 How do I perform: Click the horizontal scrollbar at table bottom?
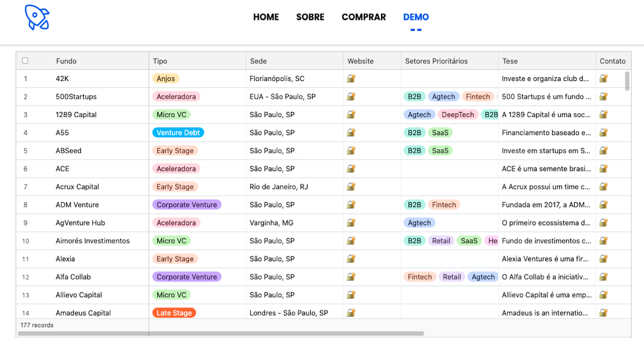221,333
